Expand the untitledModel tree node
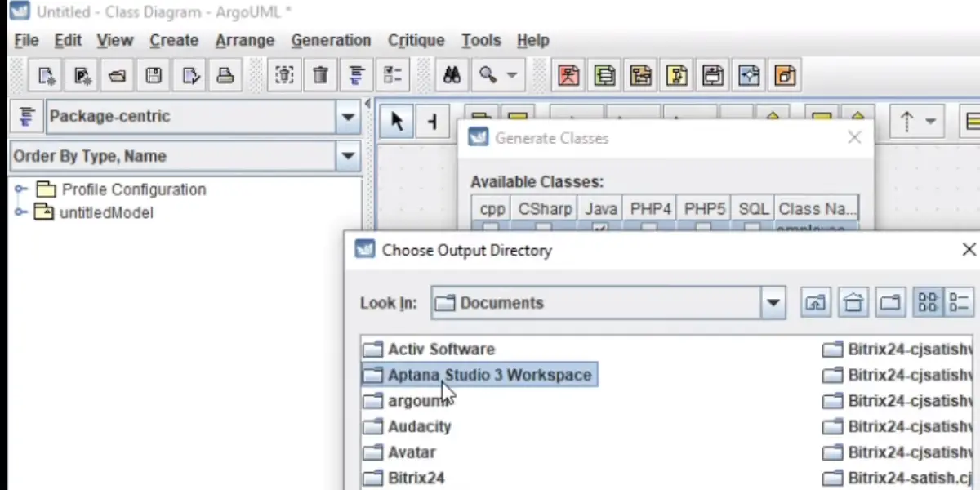The height and width of the screenshot is (490, 980). pos(21,213)
